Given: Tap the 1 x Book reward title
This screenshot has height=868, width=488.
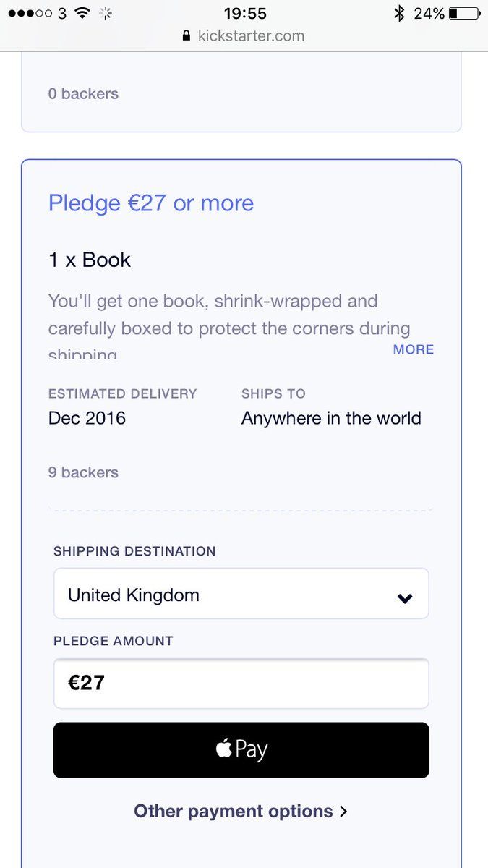Looking at the screenshot, I should coord(90,260).
